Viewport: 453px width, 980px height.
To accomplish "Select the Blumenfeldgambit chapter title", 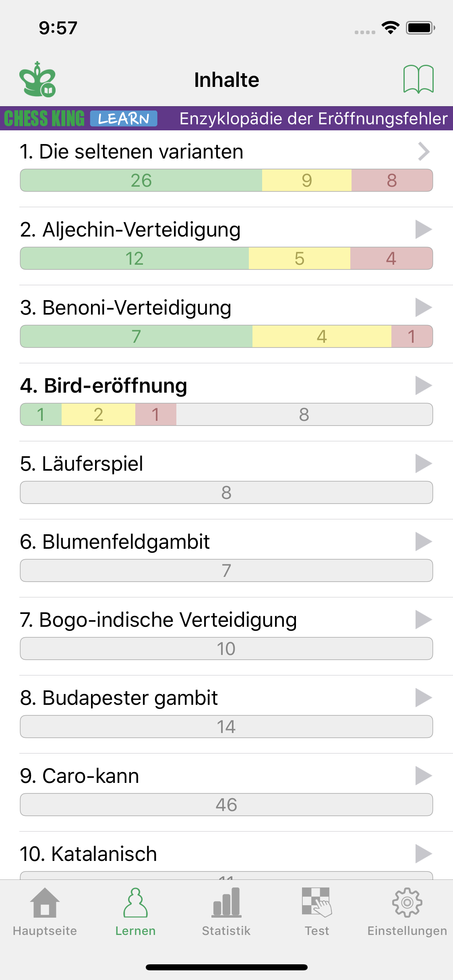I will pos(115,541).
